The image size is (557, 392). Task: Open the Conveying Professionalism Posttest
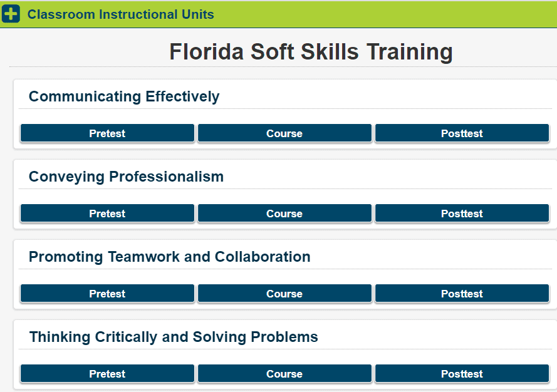tap(462, 214)
